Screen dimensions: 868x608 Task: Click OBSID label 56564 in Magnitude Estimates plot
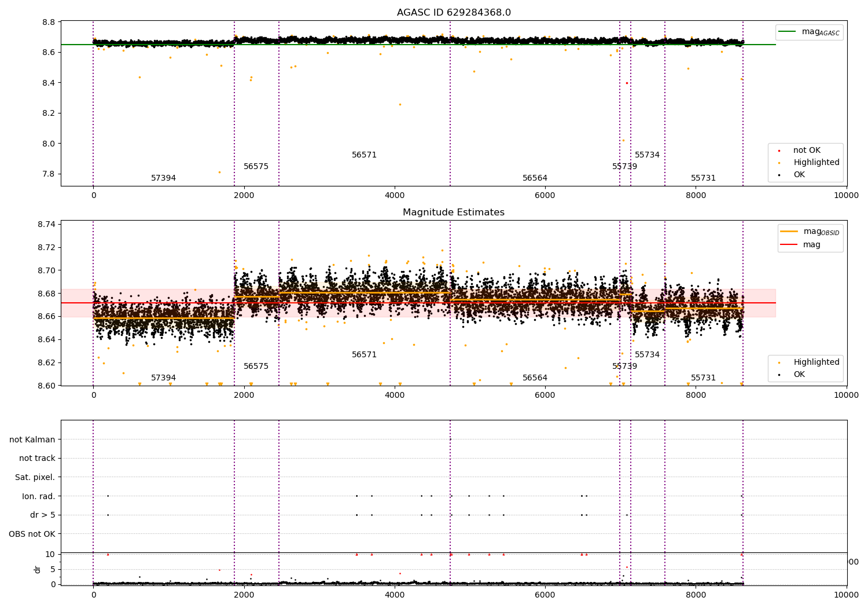[x=535, y=378]
